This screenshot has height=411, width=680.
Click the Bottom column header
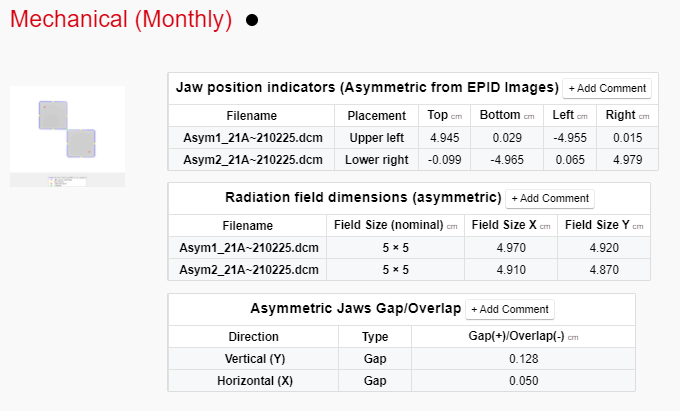(506, 116)
